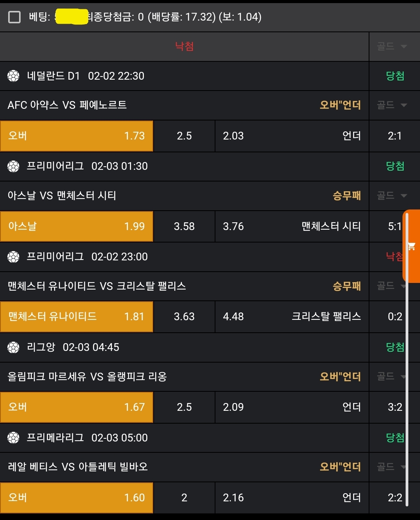Click soccer ball icon beside 네덜란드 D1

13,76
